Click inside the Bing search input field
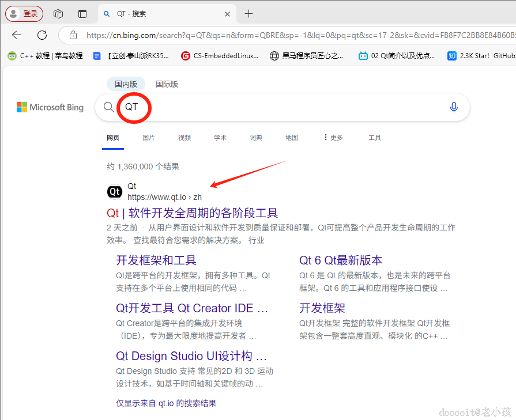The image size is (516, 420). coord(259,107)
